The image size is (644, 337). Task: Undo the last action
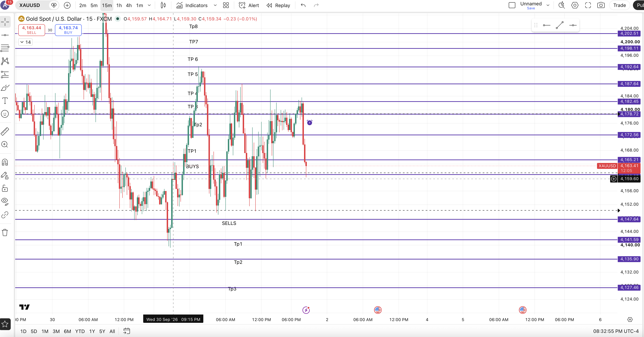click(303, 5)
